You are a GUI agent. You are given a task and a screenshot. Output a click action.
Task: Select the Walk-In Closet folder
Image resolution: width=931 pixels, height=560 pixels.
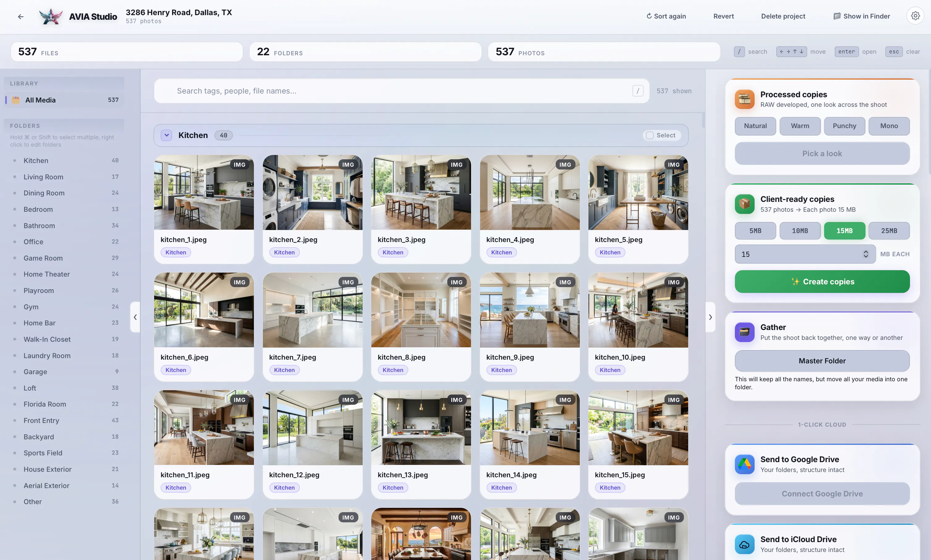tap(65, 339)
